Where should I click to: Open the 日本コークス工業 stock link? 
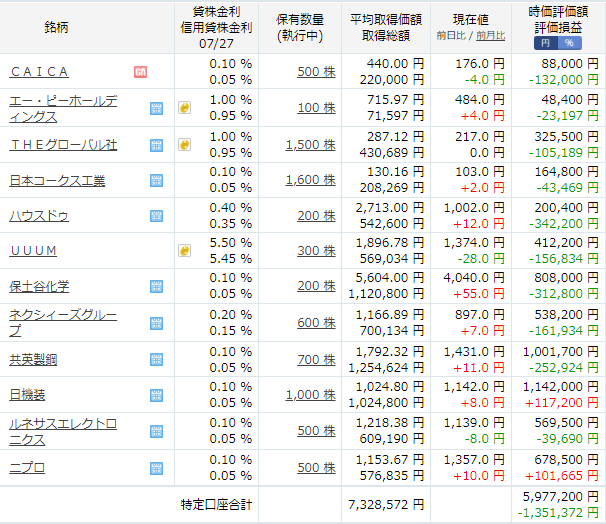click(57, 180)
